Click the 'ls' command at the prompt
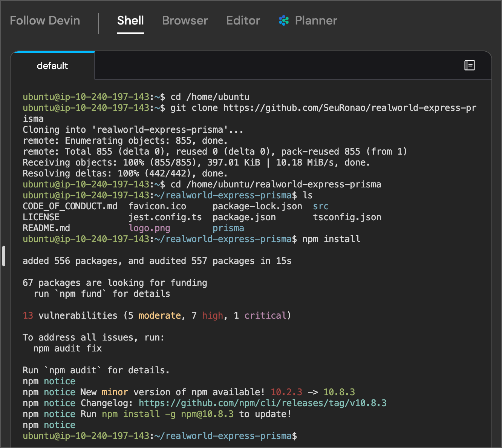The image size is (502, 448). click(308, 195)
